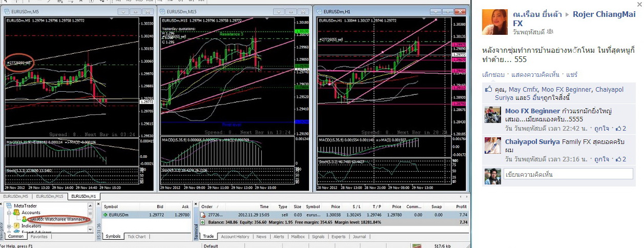Click Navigator scrollbar up arrow
The height and width of the screenshot is (248, 644).
click(x=91, y=206)
